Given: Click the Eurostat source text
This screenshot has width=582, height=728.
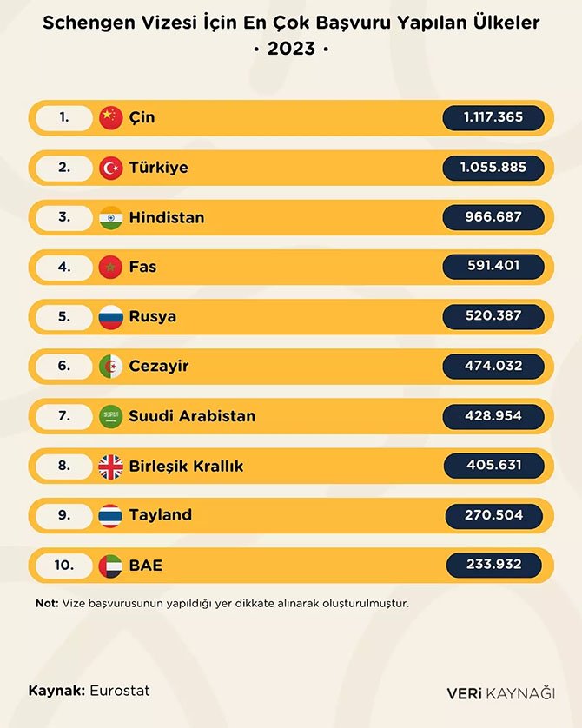Looking at the screenshot, I should (119, 691).
